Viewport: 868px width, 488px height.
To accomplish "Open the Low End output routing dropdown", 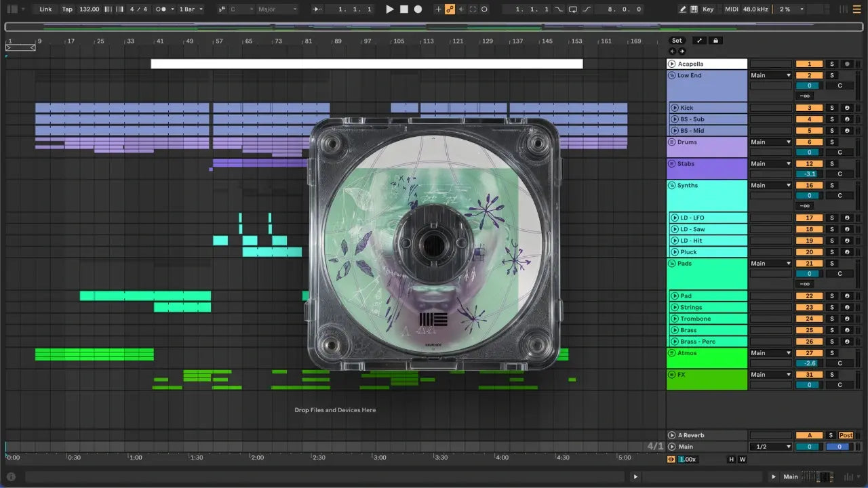I will (x=770, y=75).
